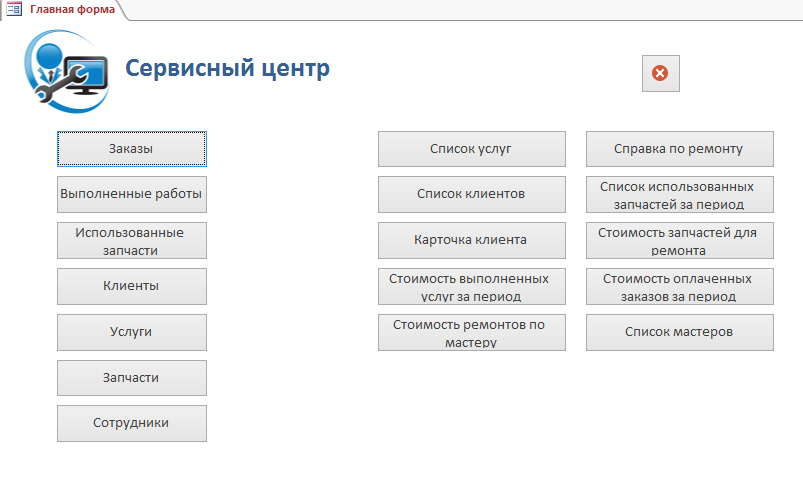Click the Использованные запчасти button
803x494 pixels.
[132, 241]
